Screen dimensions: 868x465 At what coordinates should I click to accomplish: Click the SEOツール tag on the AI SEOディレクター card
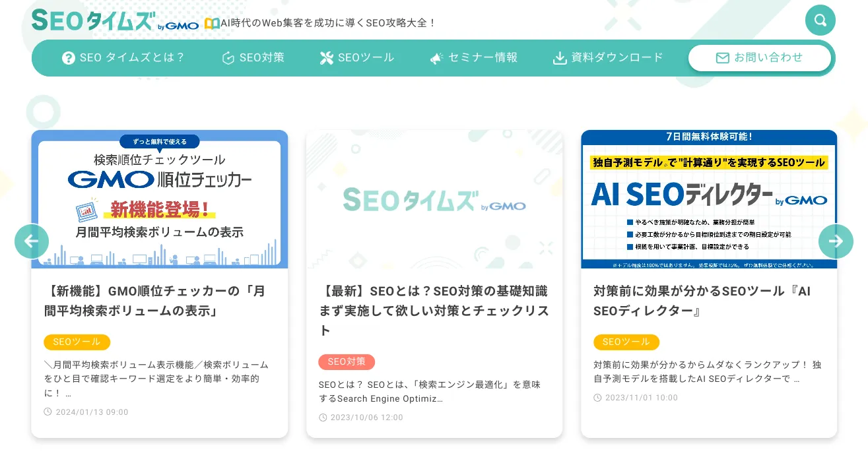point(626,342)
